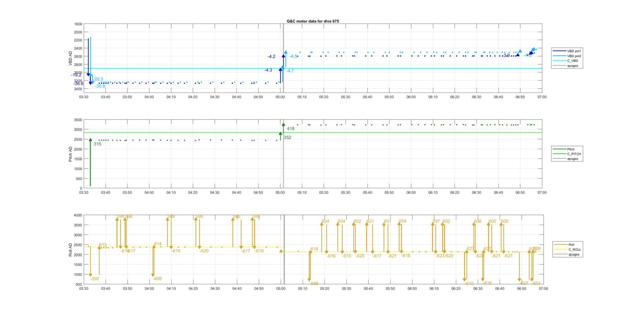Click the '418' pitch move annotation
Viewport: 644px width, 319px height.
(291, 129)
